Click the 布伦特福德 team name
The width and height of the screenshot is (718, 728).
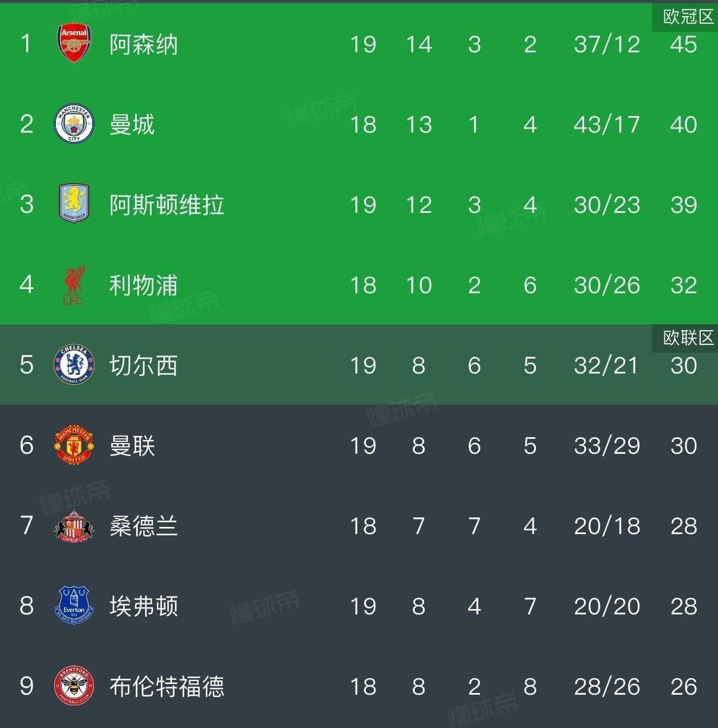tap(167, 687)
